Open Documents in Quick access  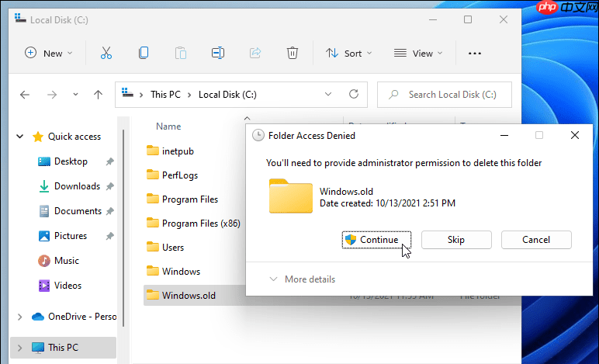click(78, 211)
